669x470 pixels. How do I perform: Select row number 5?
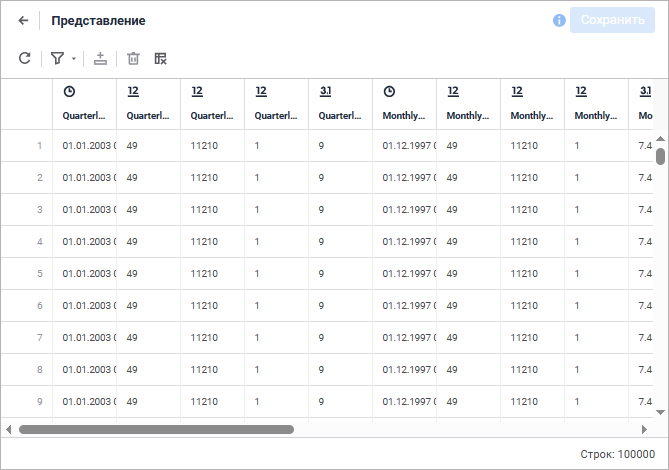click(40, 273)
